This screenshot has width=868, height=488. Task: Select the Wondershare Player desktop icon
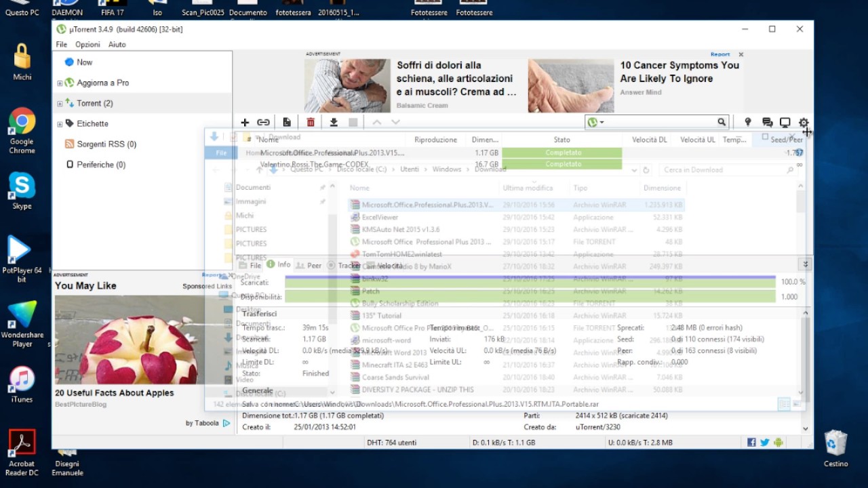tap(22, 324)
